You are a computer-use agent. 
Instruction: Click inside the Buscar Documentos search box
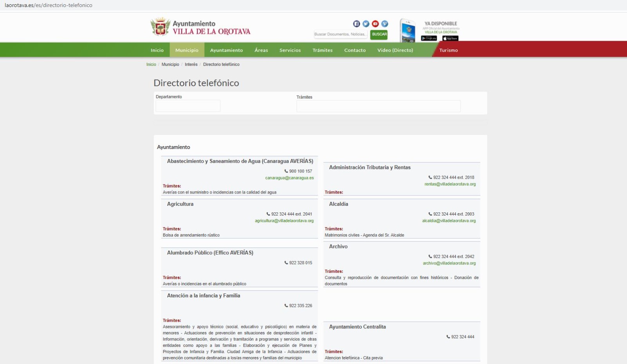pos(340,34)
